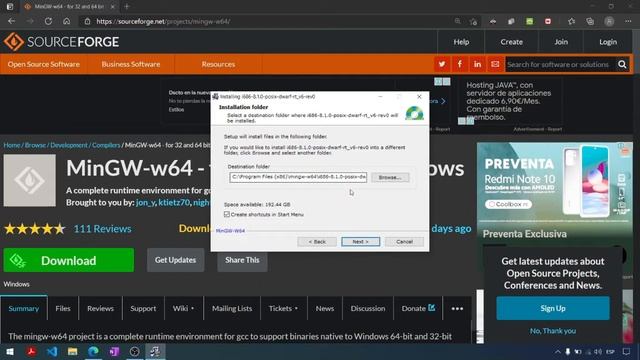Show hidden system tray icons
Screen dimensions: 640x360
coord(558,351)
